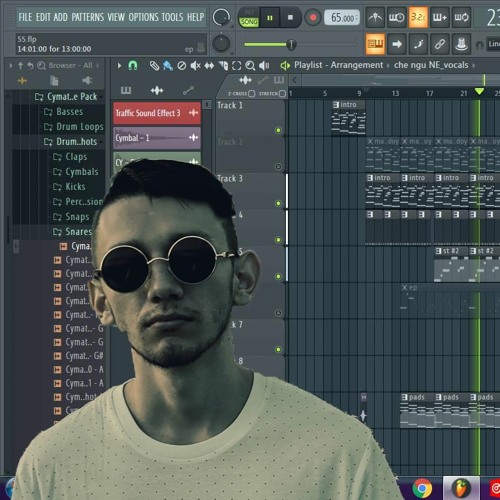
Task: Open the OPTIONS menu
Action: click(x=143, y=17)
